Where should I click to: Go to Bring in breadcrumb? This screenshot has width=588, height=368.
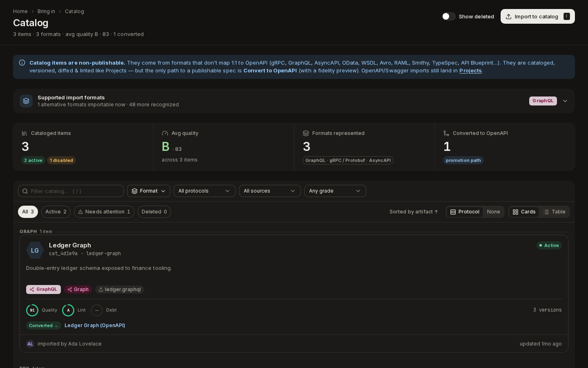(x=46, y=11)
